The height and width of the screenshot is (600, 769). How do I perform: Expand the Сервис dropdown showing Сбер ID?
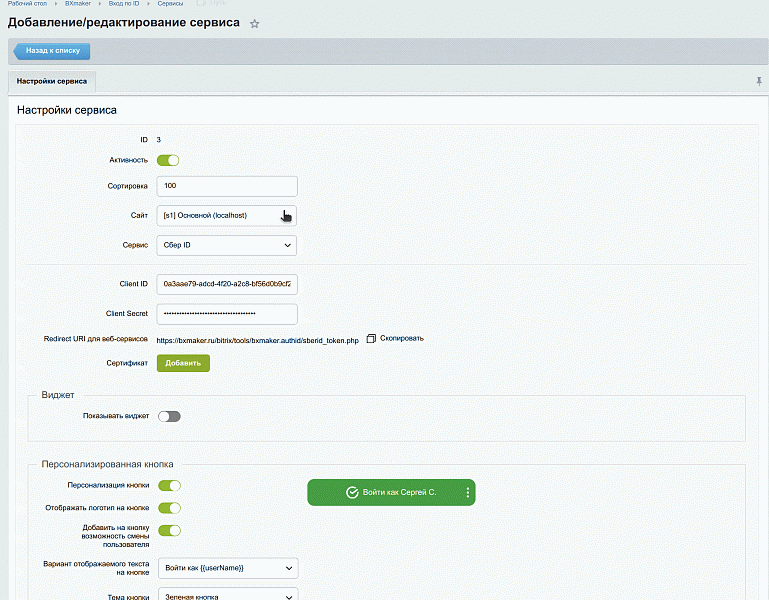[227, 245]
